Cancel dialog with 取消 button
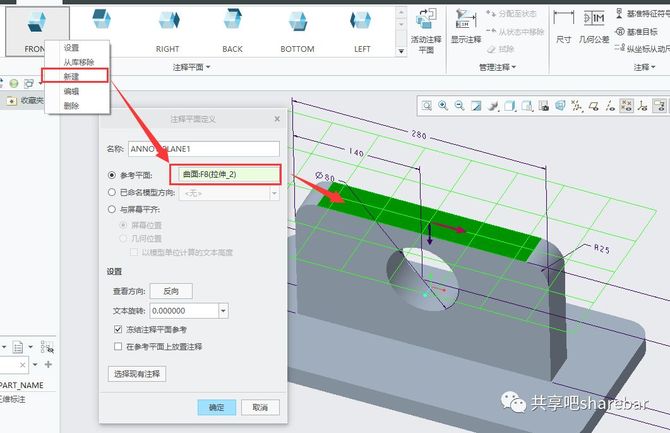The width and height of the screenshot is (670, 433). [260, 407]
